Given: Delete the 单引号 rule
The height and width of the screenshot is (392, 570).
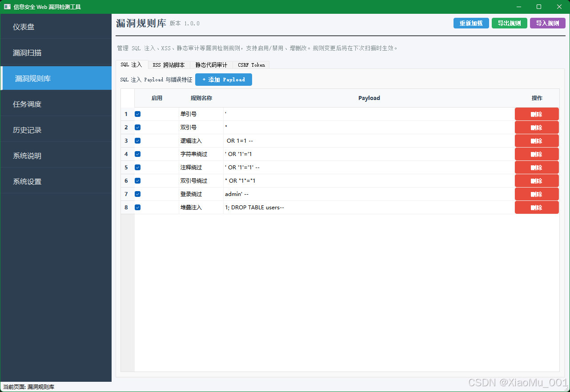Looking at the screenshot, I should [x=537, y=114].
